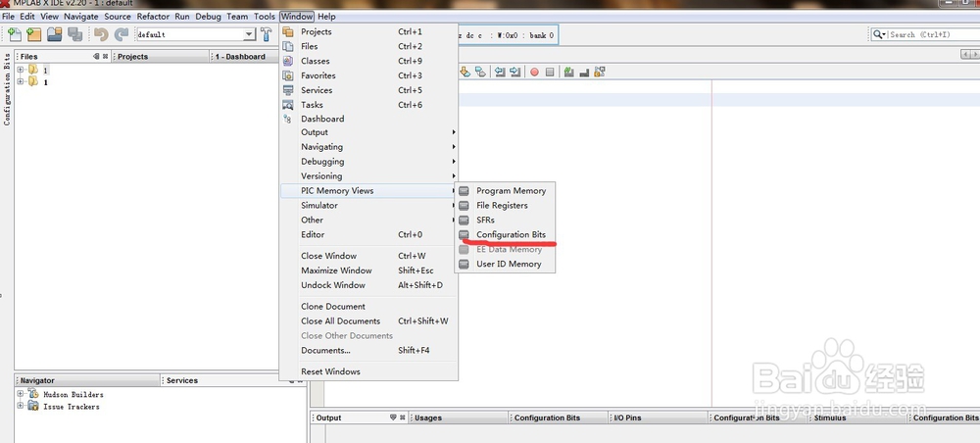Open the Navigating submenu
980x443 pixels.
pyautogui.click(x=368, y=147)
